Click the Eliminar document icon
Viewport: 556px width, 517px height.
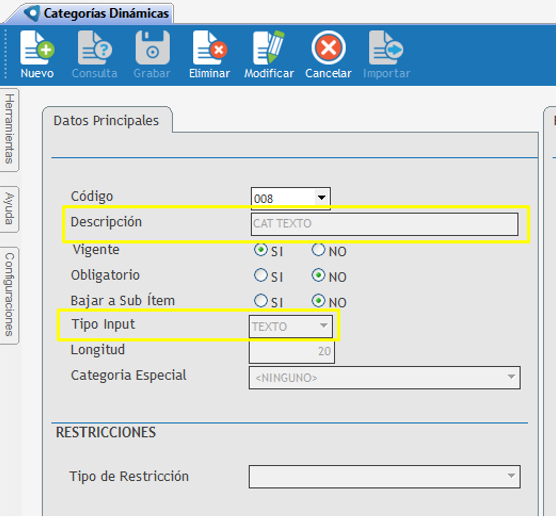(x=210, y=48)
